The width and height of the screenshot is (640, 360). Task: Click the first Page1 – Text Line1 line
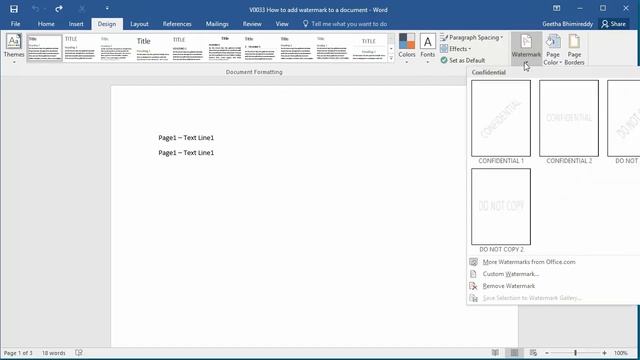(x=186, y=138)
